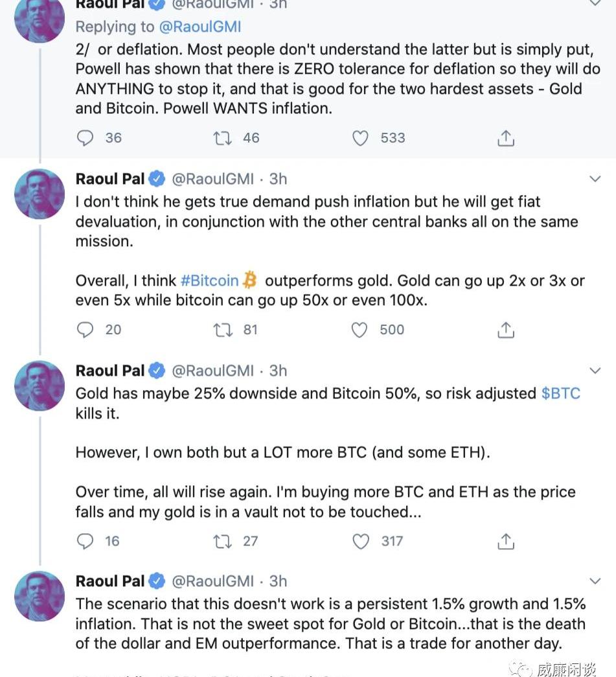
Task: Expand more menu on 1.5% growth tweet
Action: pos(595,581)
